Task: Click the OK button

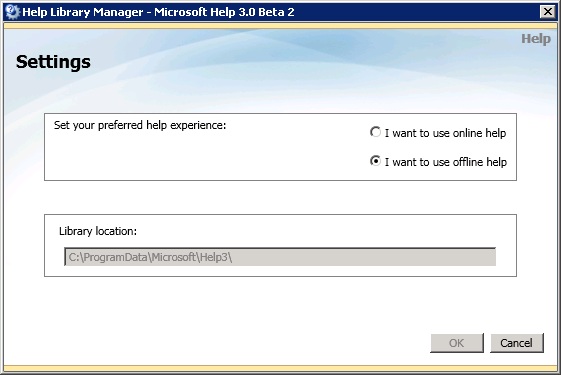Action: [457, 343]
